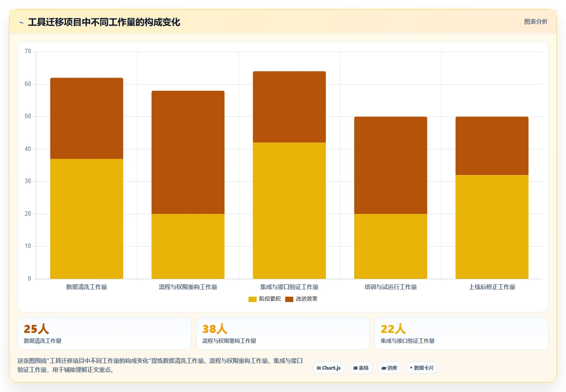
Task: Click the sparkle icon in 数据卡片 tag
Action: tap(411, 368)
